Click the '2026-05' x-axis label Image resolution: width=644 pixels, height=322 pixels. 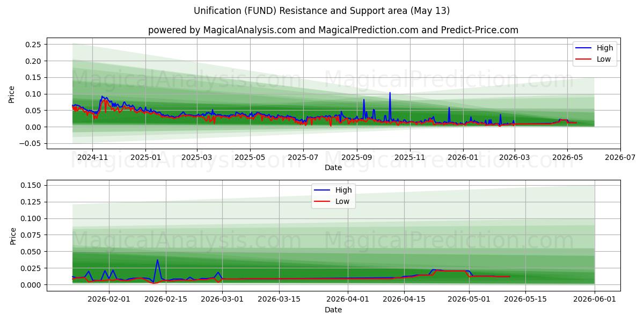pyautogui.click(x=568, y=157)
